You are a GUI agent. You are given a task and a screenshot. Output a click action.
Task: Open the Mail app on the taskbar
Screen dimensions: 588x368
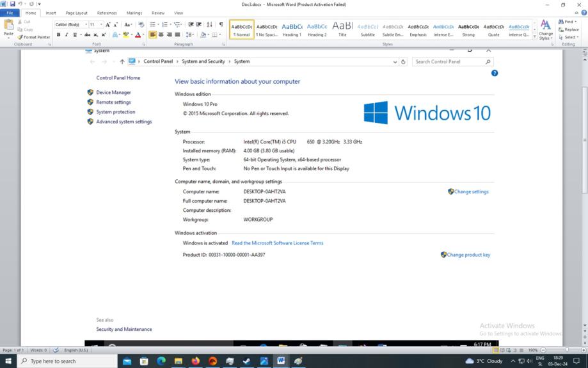pyautogui.click(x=127, y=361)
